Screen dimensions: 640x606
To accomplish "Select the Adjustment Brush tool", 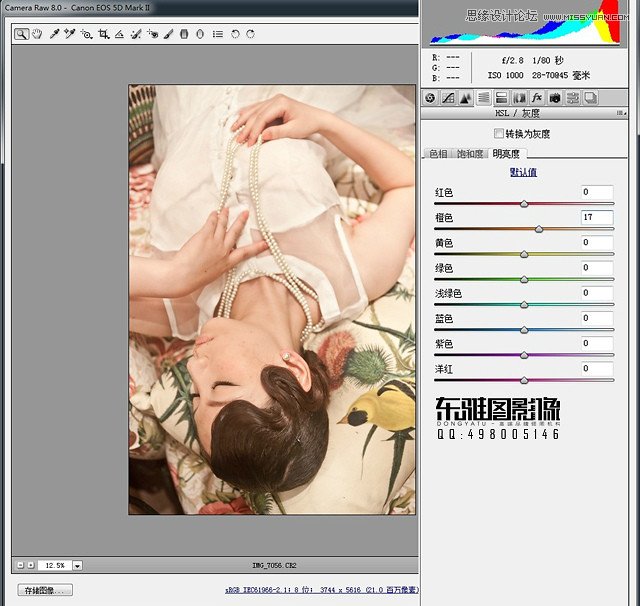I will click(168, 34).
